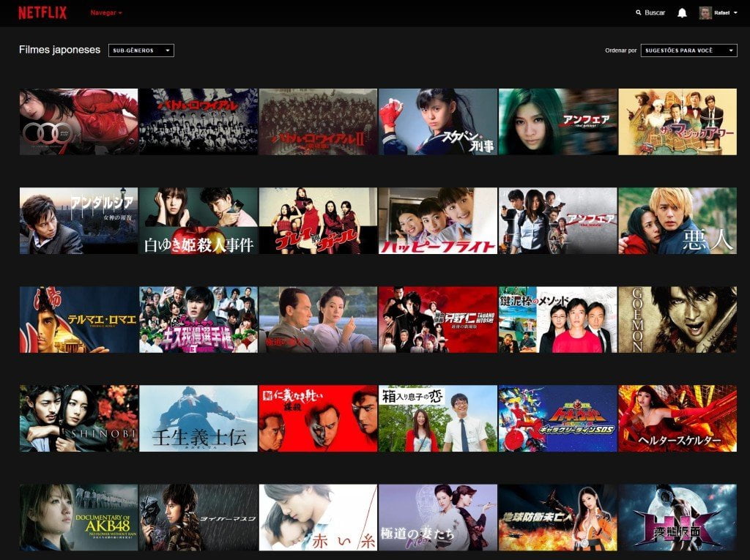This screenshot has height=560, width=750.
Task: Open the Sugestões para você sort dropdown
Action: (x=688, y=51)
